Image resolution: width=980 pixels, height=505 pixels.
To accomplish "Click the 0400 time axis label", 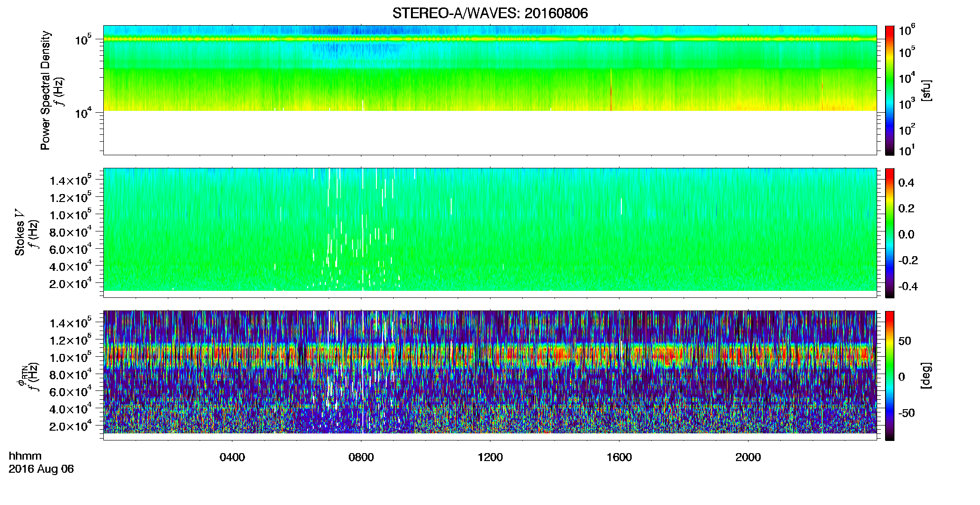I will [x=232, y=457].
